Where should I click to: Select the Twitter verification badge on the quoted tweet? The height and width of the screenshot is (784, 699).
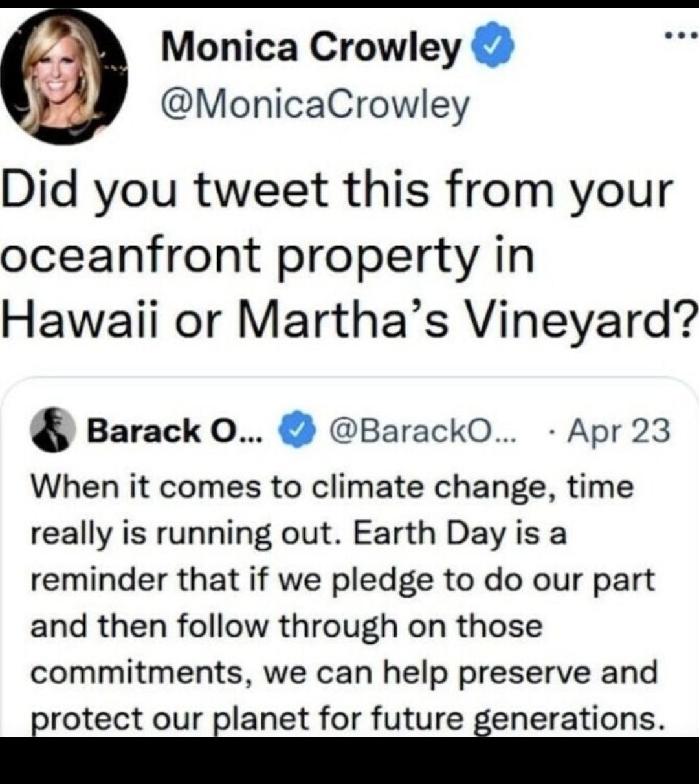pyautogui.click(x=298, y=430)
